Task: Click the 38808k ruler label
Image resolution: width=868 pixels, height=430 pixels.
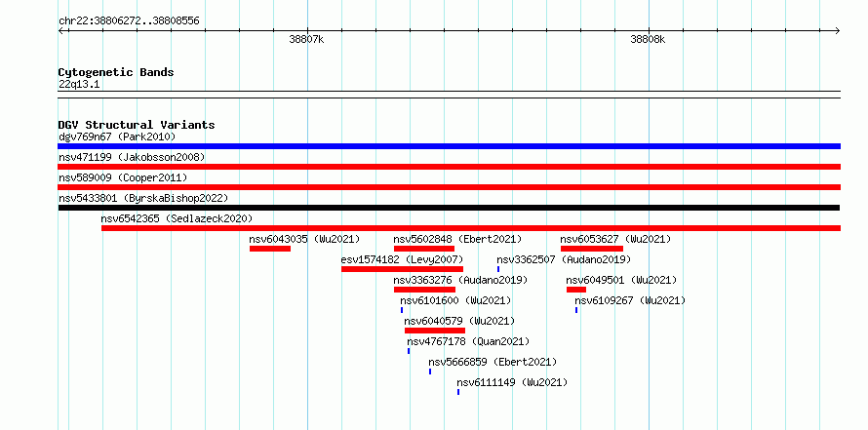Action: pos(648,39)
